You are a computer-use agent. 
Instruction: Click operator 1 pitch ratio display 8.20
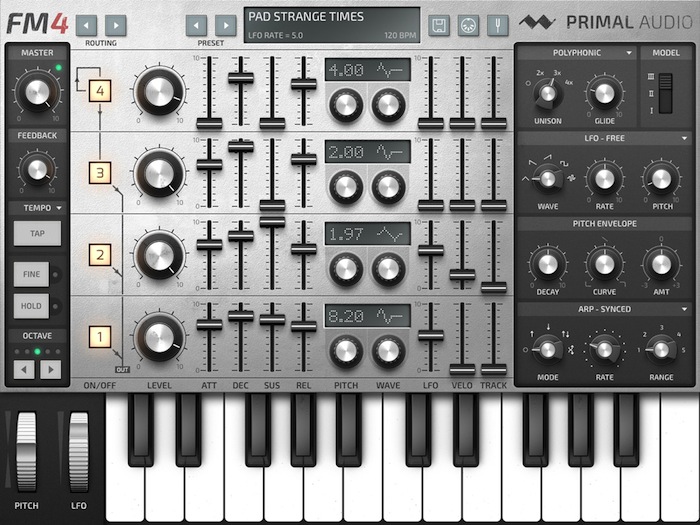click(x=368, y=316)
